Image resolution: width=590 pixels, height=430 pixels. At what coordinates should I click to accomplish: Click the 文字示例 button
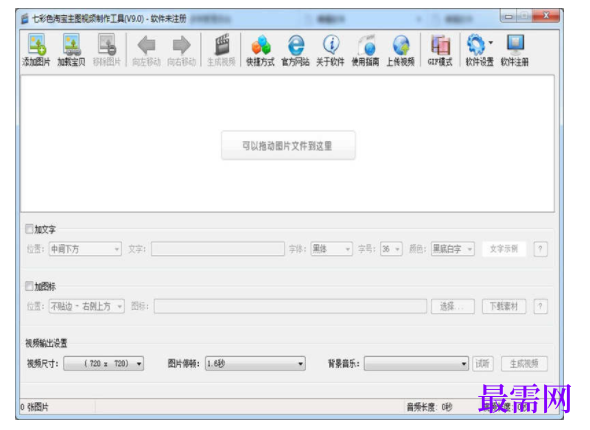504,249
